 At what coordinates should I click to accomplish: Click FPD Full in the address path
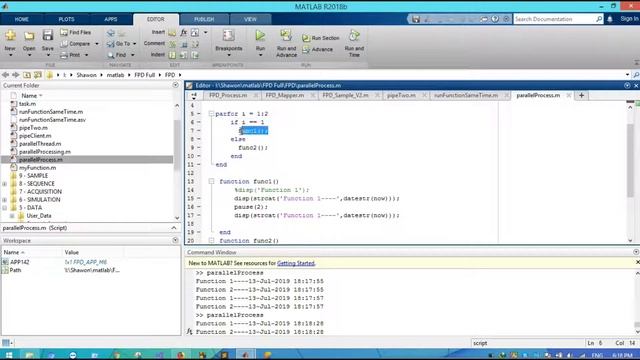[144, 75]
